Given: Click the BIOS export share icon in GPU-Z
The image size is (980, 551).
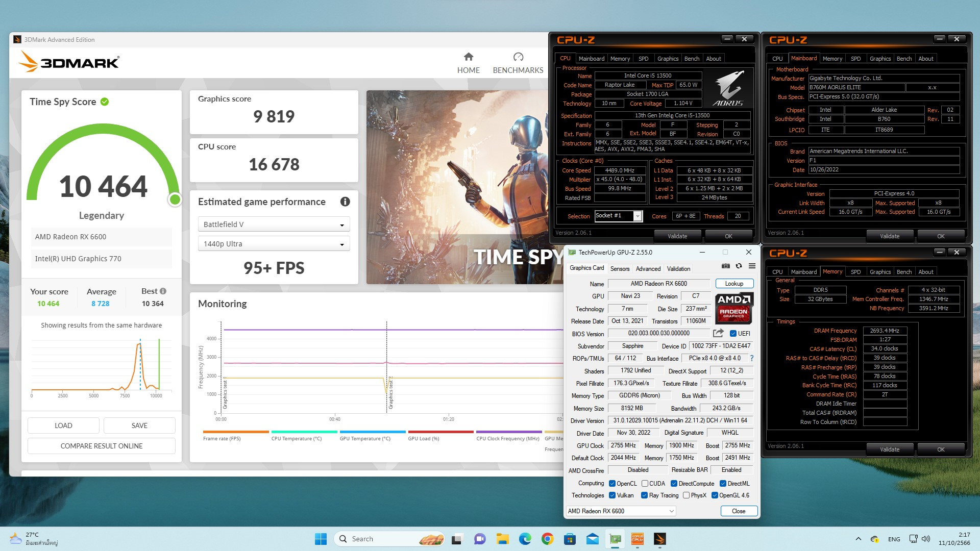Looking at the screenshot, I should point(718,333).
